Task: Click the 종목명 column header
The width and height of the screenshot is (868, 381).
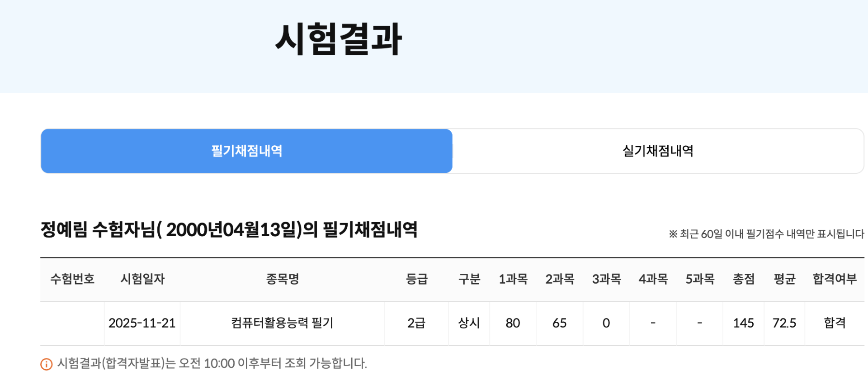Action: 283,279
